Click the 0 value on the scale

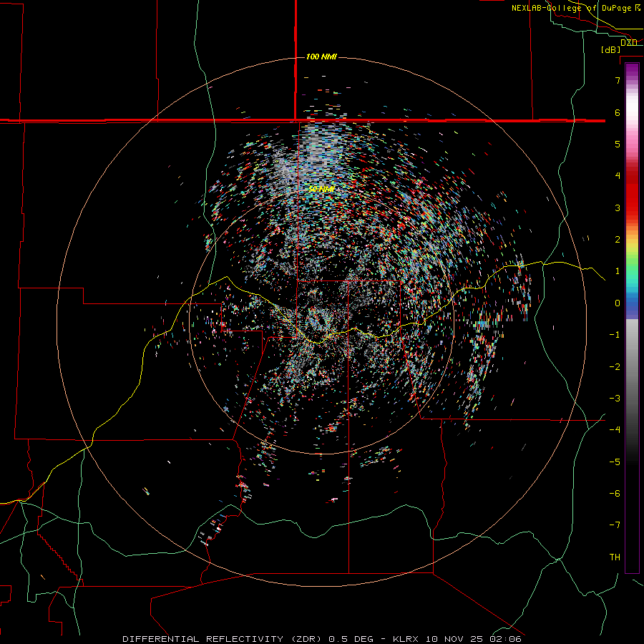[x=618, y=303]
